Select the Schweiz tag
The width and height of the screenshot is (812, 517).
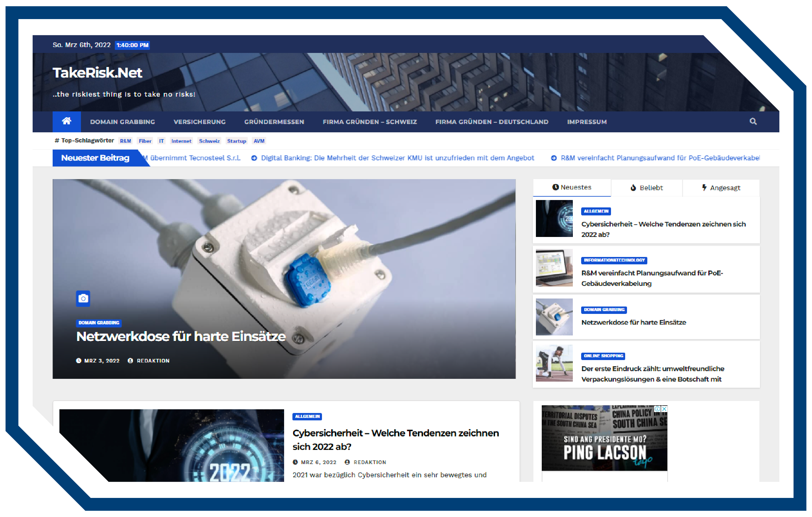pos(209,141)
